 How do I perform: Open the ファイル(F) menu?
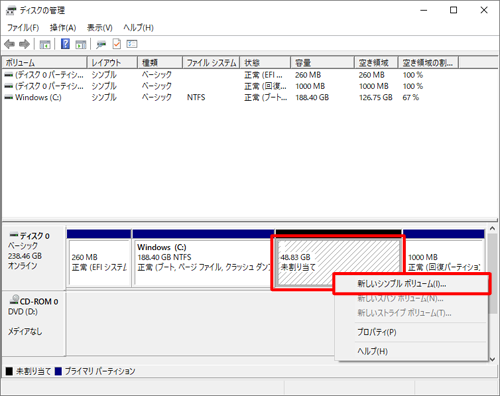coord(23,28)
